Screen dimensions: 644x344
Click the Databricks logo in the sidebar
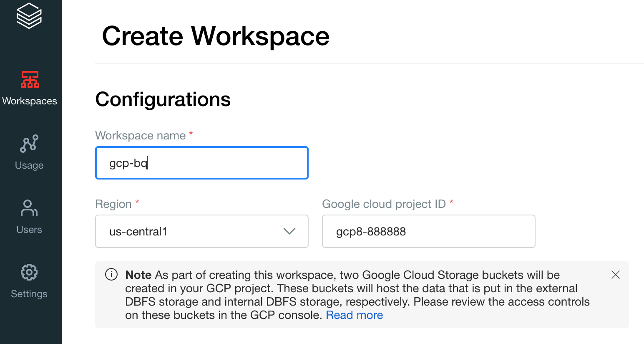pyautogui.click(x=29, y=16)
